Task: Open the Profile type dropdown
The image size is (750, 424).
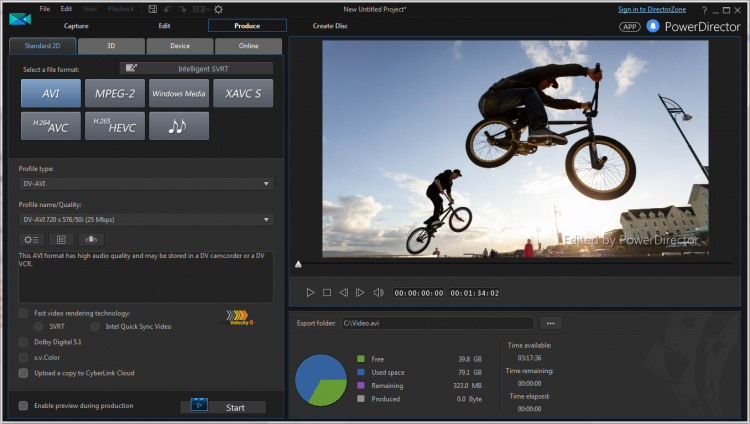Action: (x=146, y=184)
